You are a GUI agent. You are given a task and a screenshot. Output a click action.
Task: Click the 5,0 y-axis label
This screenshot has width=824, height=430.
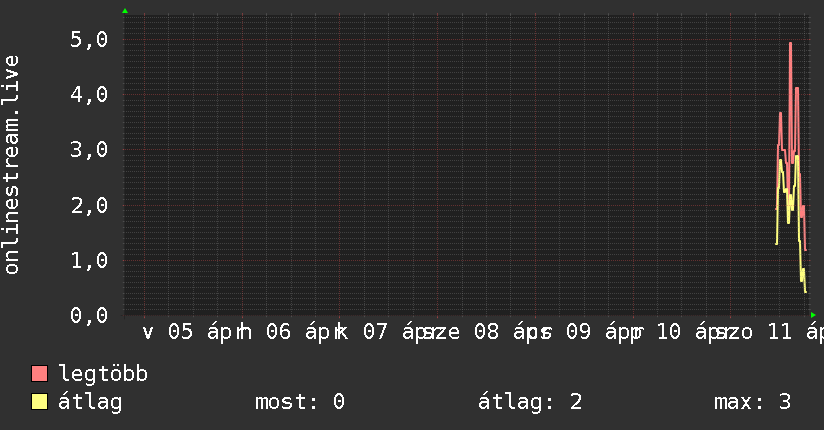point(88,39)
